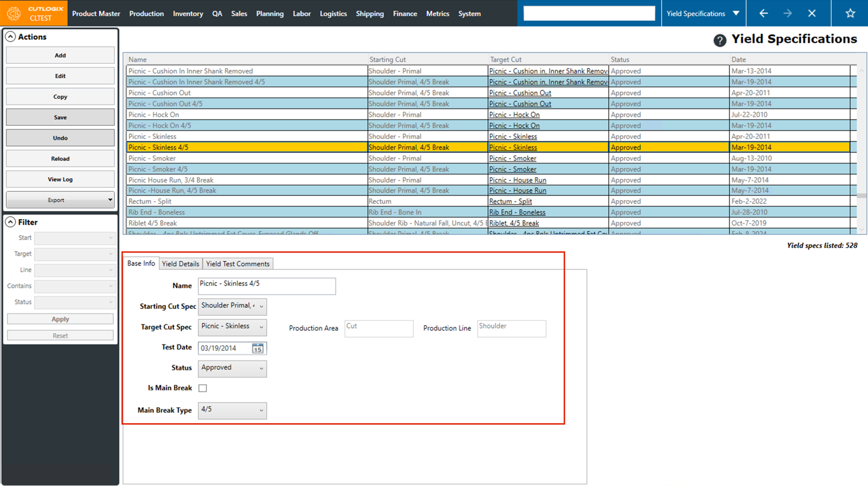Screen dimensions: 868x486
Task: Click the Add button
Action: tap(60, 55)
